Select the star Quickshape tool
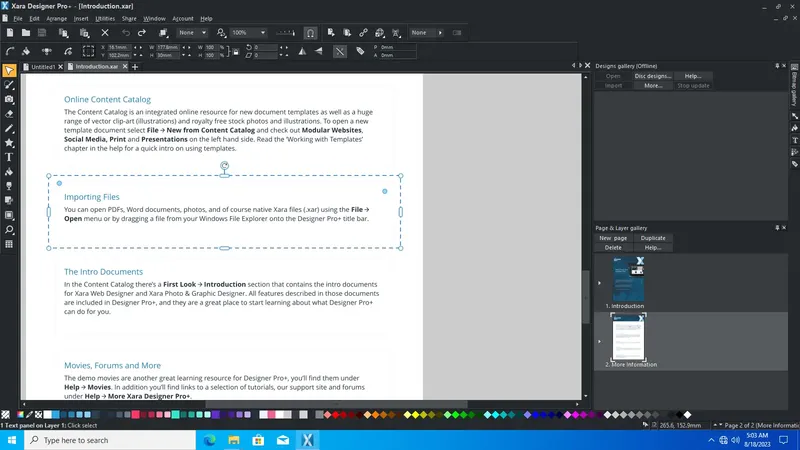Image resolution: width=800 pixels, height=450 pixels. click(x=9, y=143)
